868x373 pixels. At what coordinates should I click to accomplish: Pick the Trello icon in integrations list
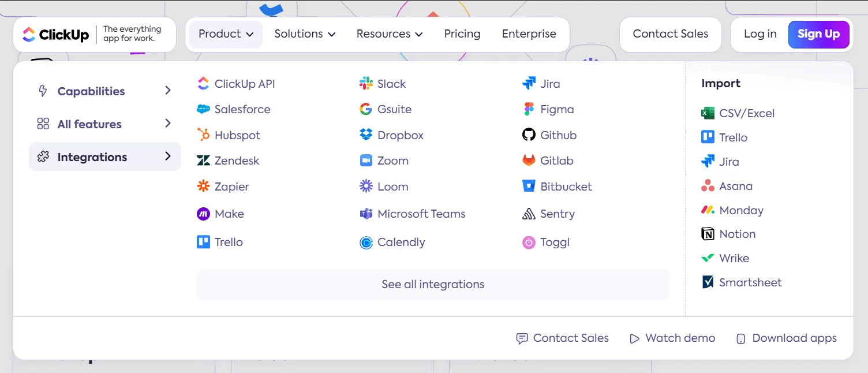coord(203,242)
